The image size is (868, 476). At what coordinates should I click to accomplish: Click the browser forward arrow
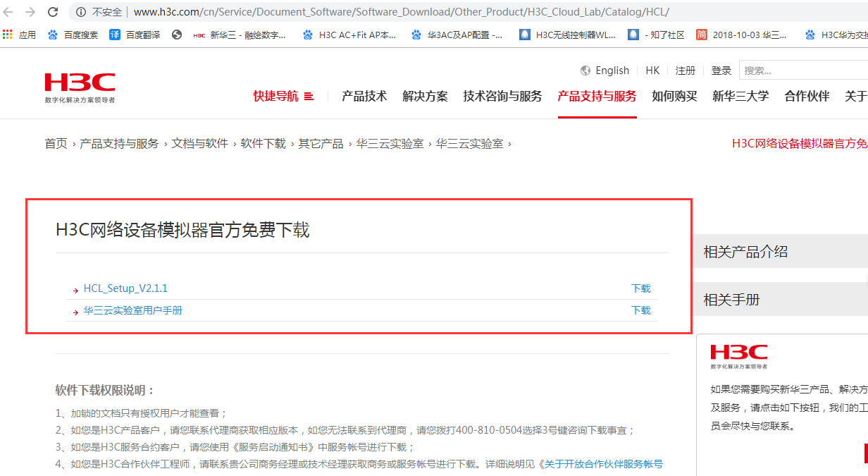tap(30, 12)
